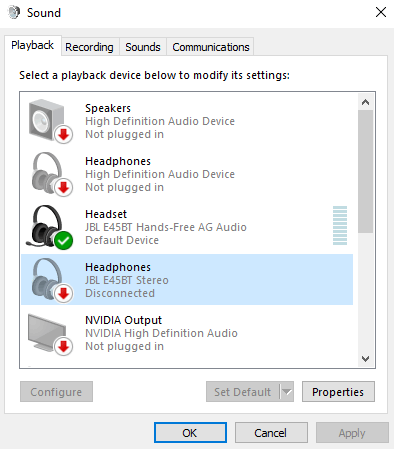Switch to the Playback tab
The height and width of the screenshot is (449, 394).
point(32,45)
